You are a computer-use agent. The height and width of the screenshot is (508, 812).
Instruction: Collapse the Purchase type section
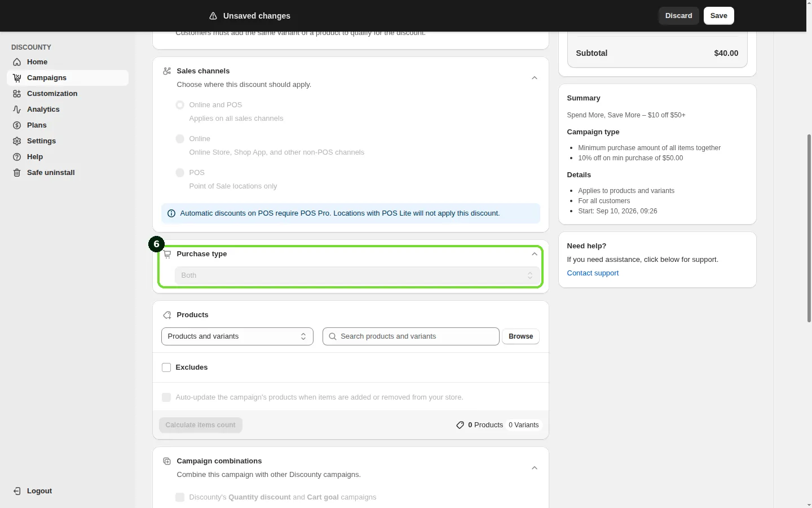click(535, 254)
